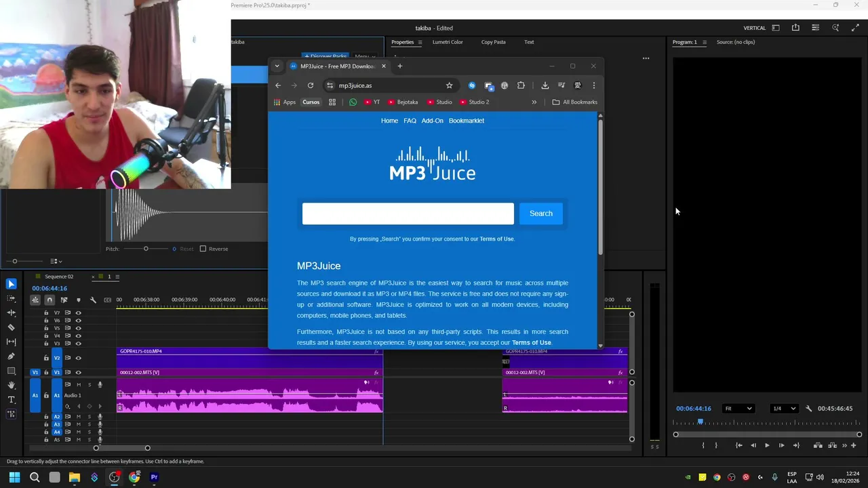This screenshot has width=868, height=488.
Task: Open the Fit zoom level dropdown
Action: (x=738, y=409)
